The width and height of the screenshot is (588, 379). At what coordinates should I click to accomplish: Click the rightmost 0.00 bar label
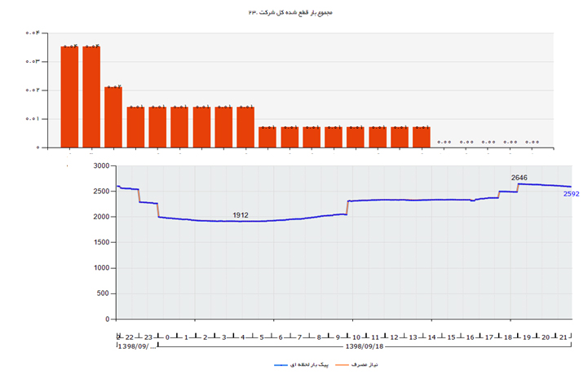(x=532, y=142)
